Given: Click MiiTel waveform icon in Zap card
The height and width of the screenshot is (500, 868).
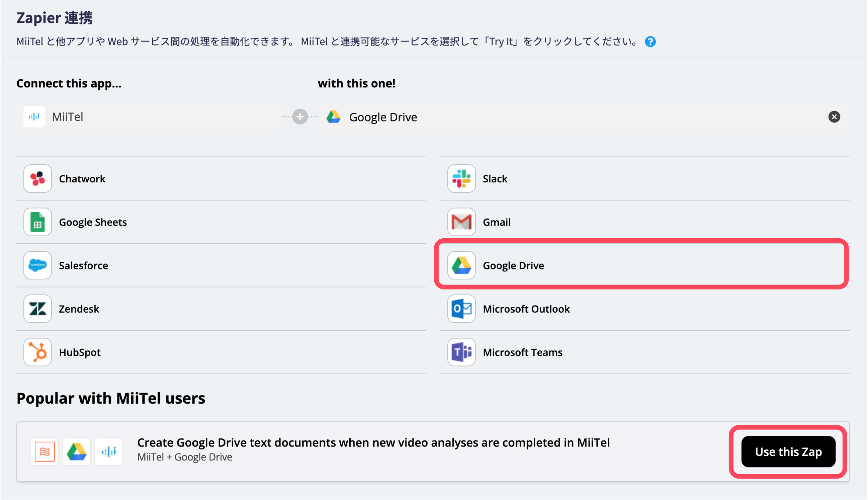Looking at the screenshot, I should [109, 451].
